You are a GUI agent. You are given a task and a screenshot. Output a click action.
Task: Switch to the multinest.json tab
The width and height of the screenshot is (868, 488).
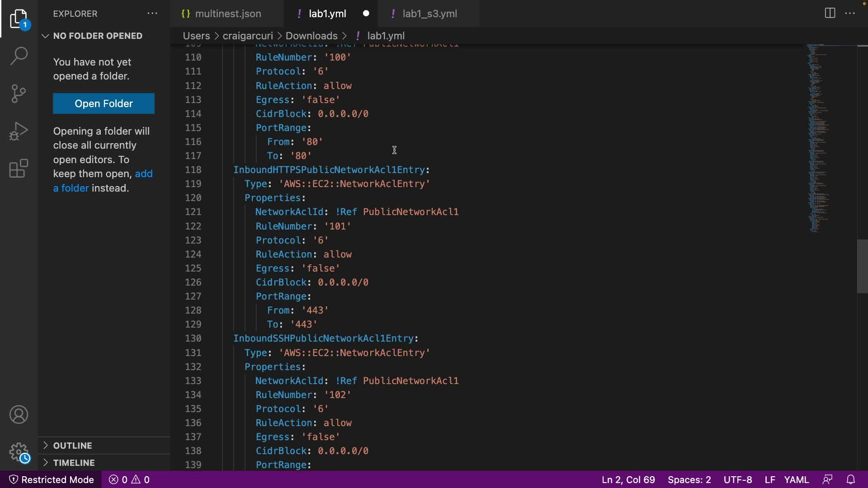pos(227,14)
